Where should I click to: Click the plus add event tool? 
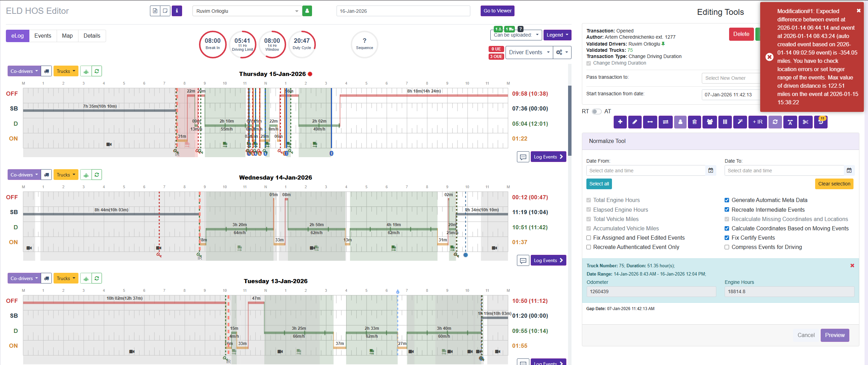620,122
